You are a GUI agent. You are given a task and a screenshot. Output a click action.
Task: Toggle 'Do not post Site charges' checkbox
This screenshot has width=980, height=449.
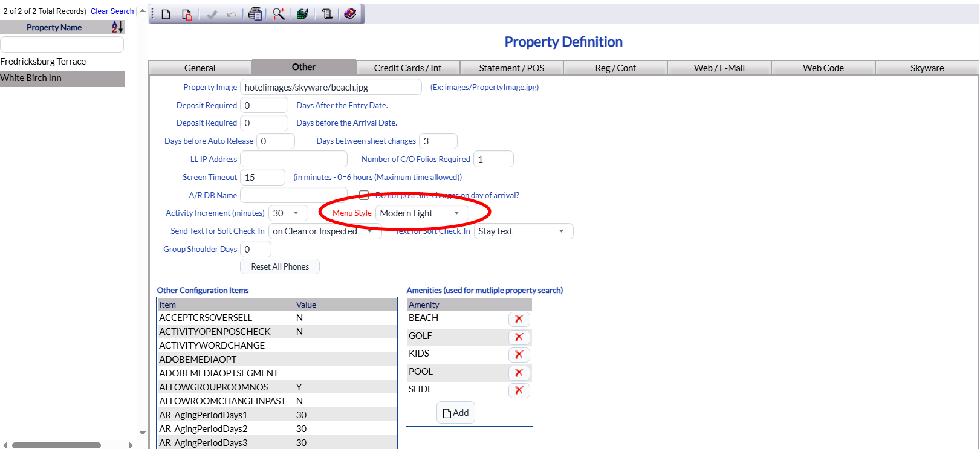pos(364,195)
